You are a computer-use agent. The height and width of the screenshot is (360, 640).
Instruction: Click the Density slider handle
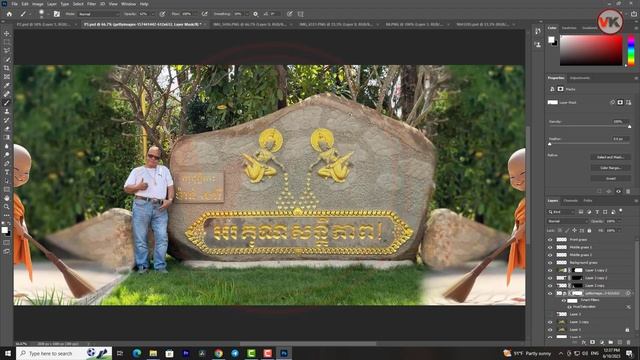[629, 127]
